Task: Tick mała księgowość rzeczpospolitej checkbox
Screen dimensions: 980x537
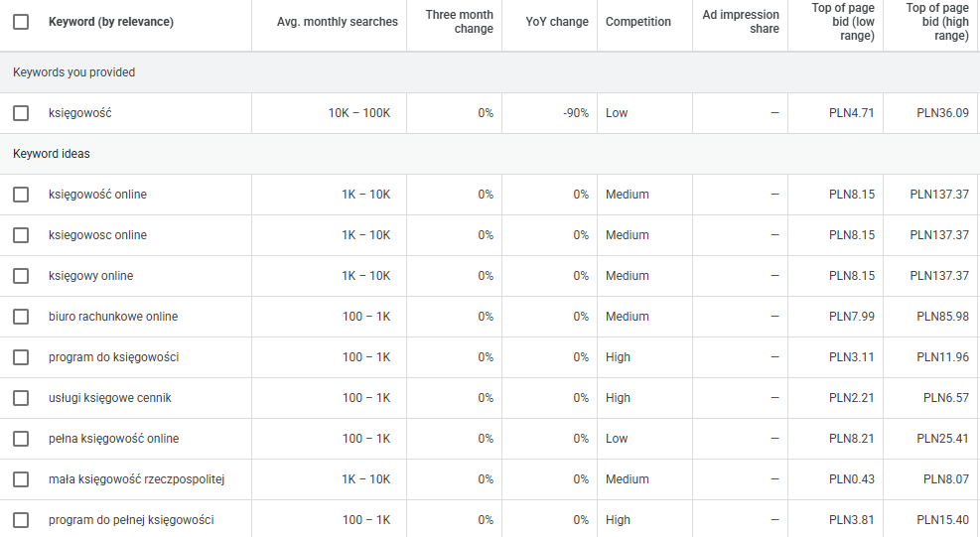Action: click(21, 479)
